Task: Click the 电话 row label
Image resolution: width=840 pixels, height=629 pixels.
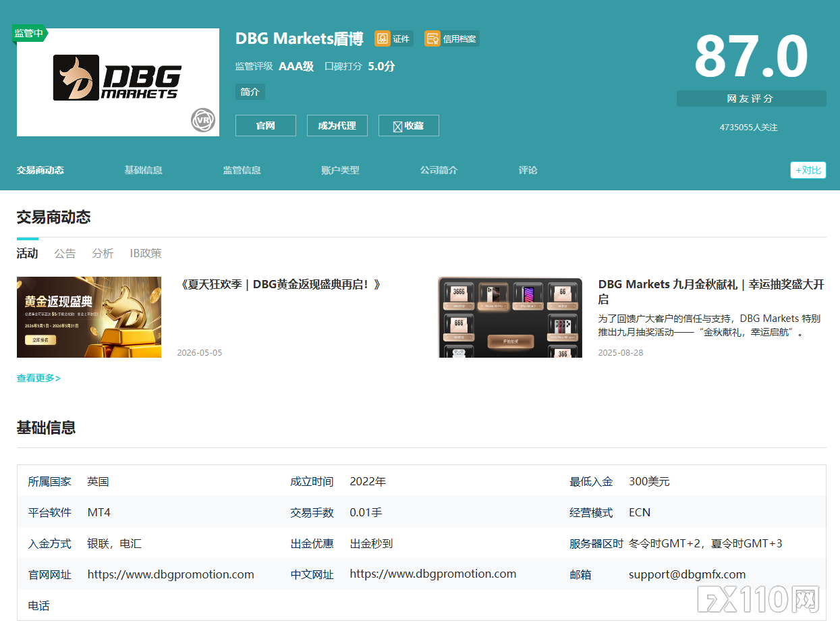Action: 38,606
